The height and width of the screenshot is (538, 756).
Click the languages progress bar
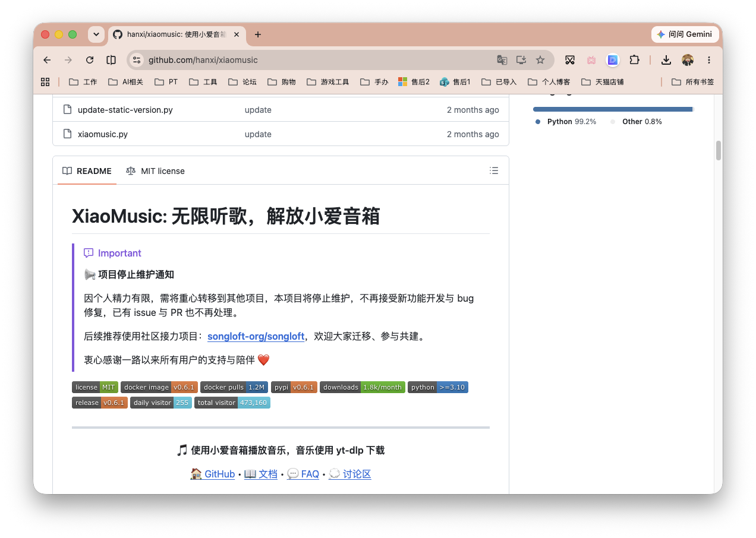613,109
